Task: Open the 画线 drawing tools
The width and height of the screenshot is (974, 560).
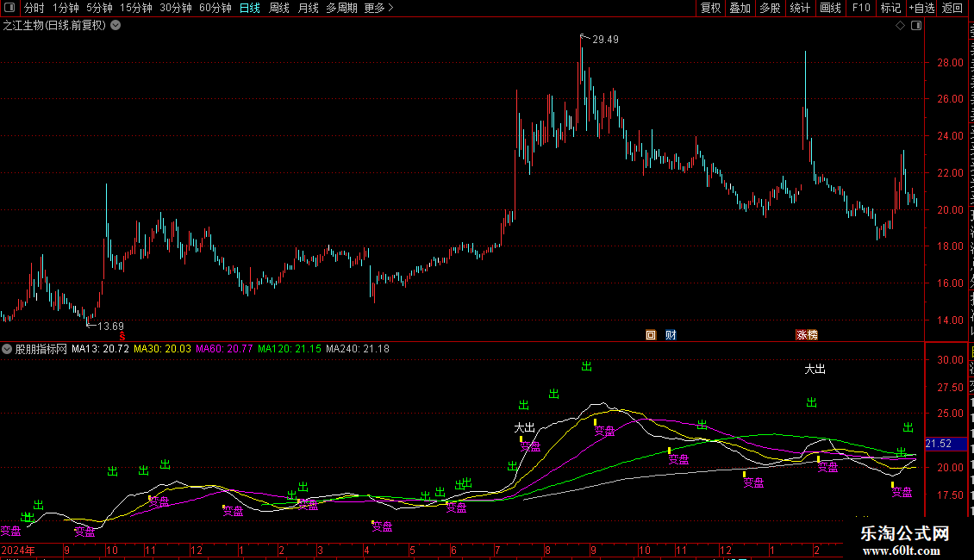Action: coord(831,8)
